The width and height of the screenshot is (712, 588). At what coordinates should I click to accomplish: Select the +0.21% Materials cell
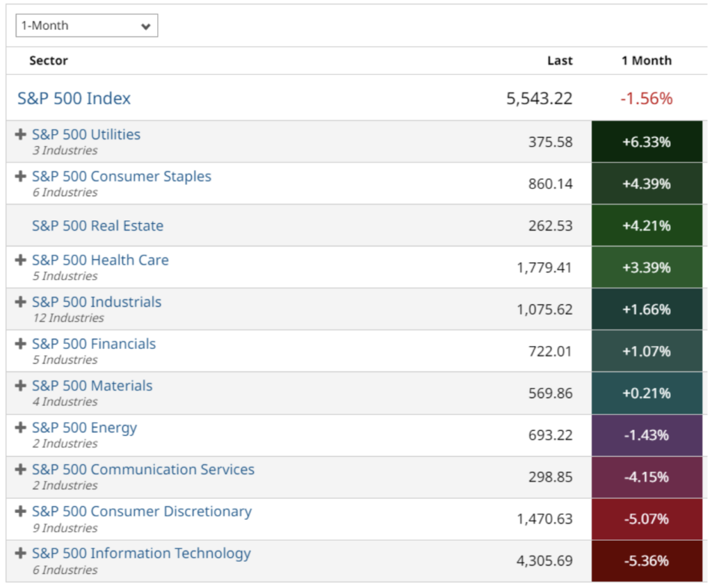click(x=647, y=393)
